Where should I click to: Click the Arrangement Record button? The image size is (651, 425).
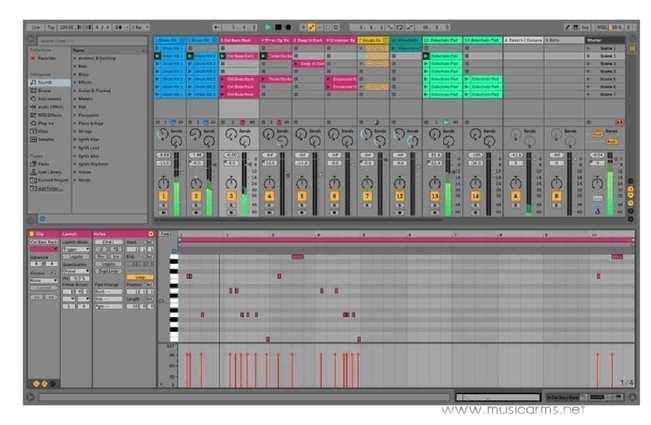(x=289, y=27)
